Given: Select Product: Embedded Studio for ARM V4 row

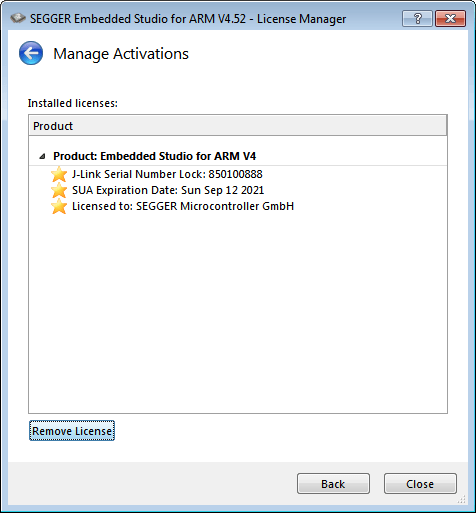Looking at the screenshot, I should pyautogui.click(x=238, y=156).
